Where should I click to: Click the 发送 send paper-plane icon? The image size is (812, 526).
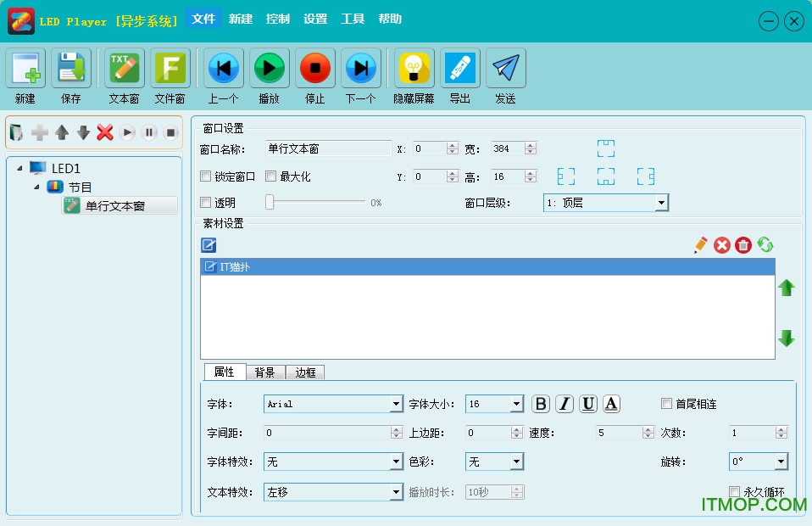click(505, 68)
